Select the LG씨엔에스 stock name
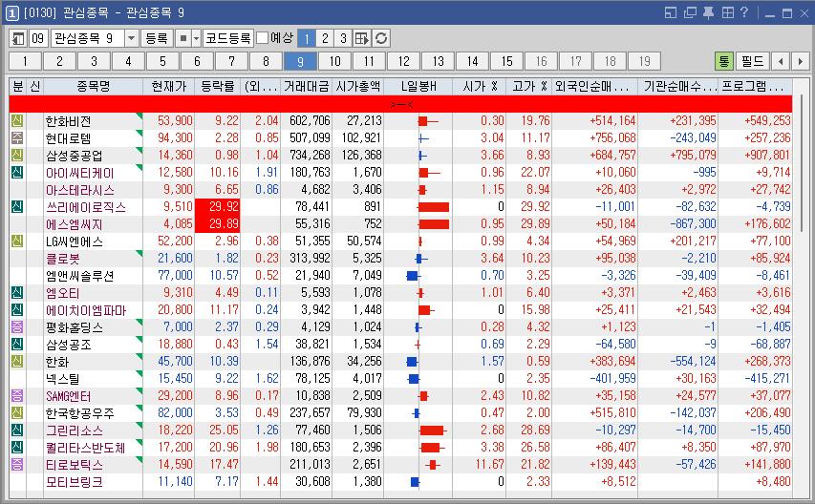815x504 pixels. pos(75,241)
